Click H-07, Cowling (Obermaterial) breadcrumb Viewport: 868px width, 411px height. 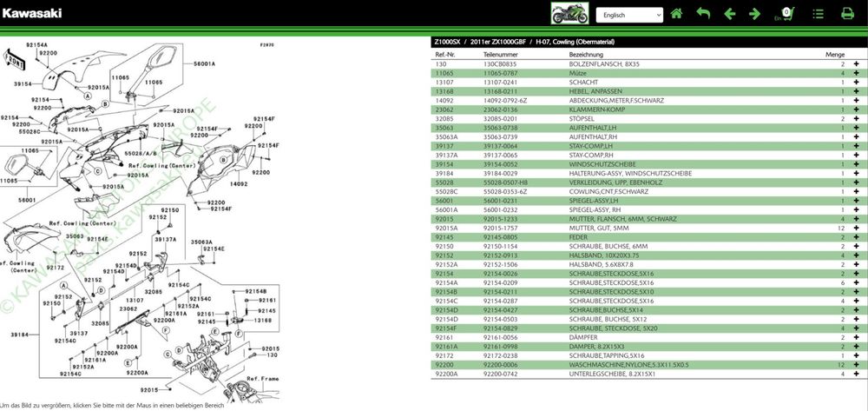point(575,42)
